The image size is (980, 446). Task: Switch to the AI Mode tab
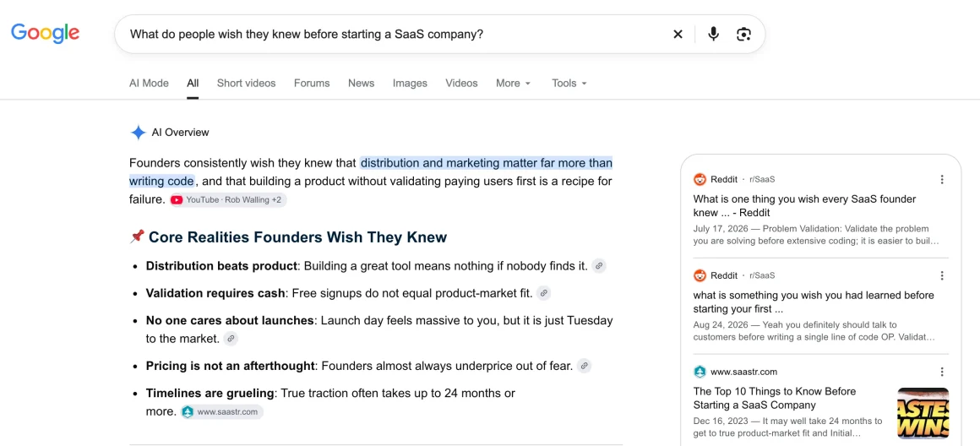(x=149, y=83)
